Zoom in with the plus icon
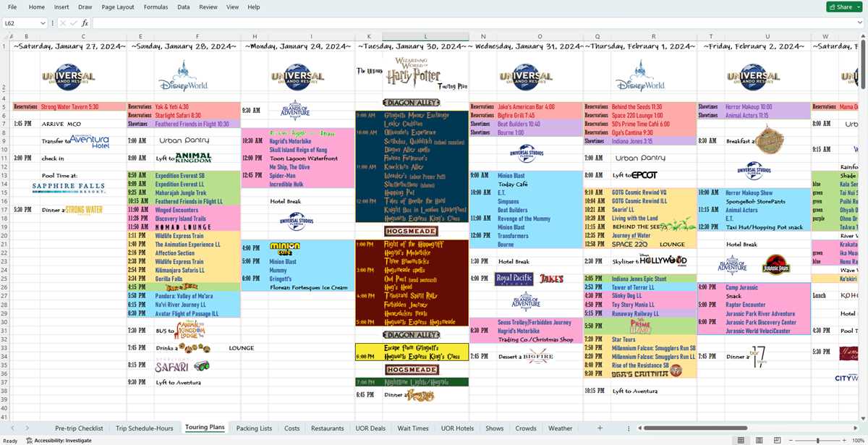This screenshot has height=445, width=868. coord(843,440)
